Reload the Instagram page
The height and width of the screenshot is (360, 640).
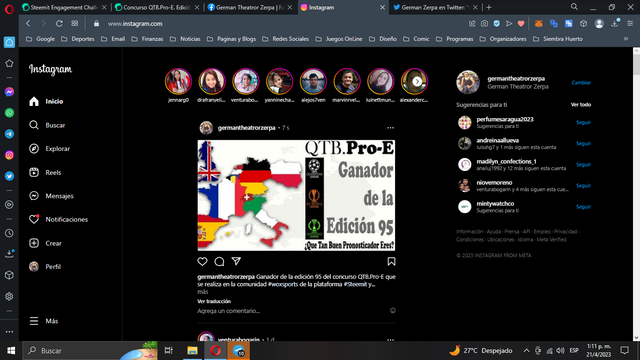pyautogui.click(x=59, y=24)
